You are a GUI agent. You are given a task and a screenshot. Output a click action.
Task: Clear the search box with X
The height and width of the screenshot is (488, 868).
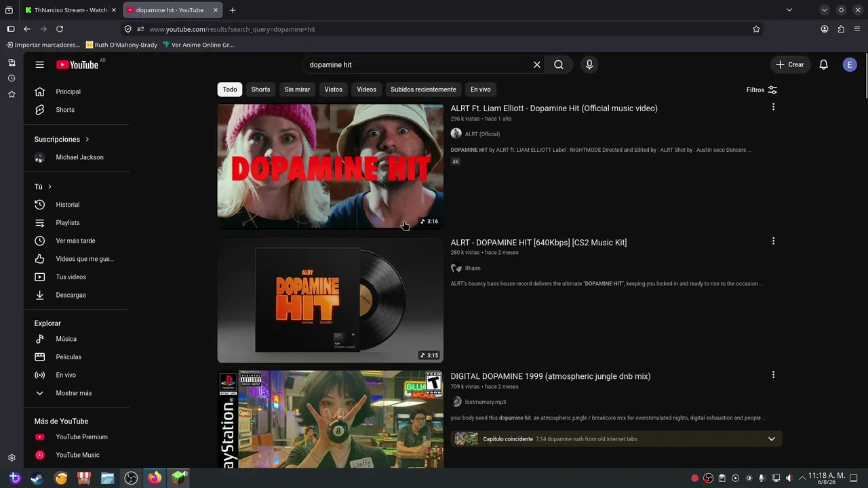click(x=537, y=64)
